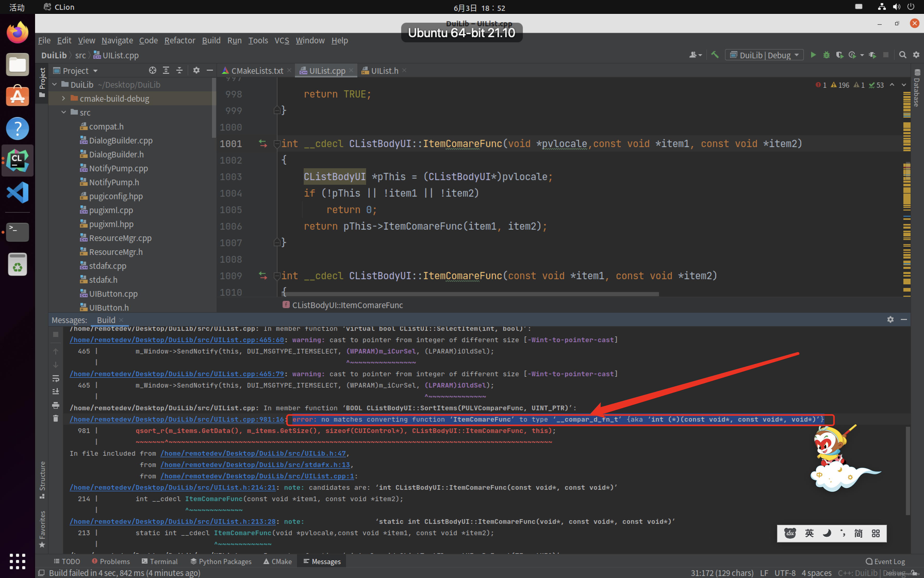The height and width of the screenshot is (578, 924).
Task: Click the stop square icon in toolbar
Action: pyautogui.click(x=886, y=55)
